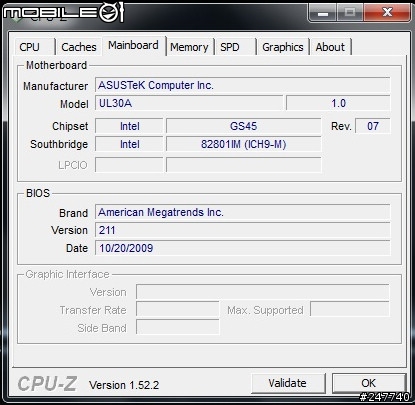Go to the Graphics tab
Screen dimensions: 415x405
pyautogui.click(x=283, y=47)
